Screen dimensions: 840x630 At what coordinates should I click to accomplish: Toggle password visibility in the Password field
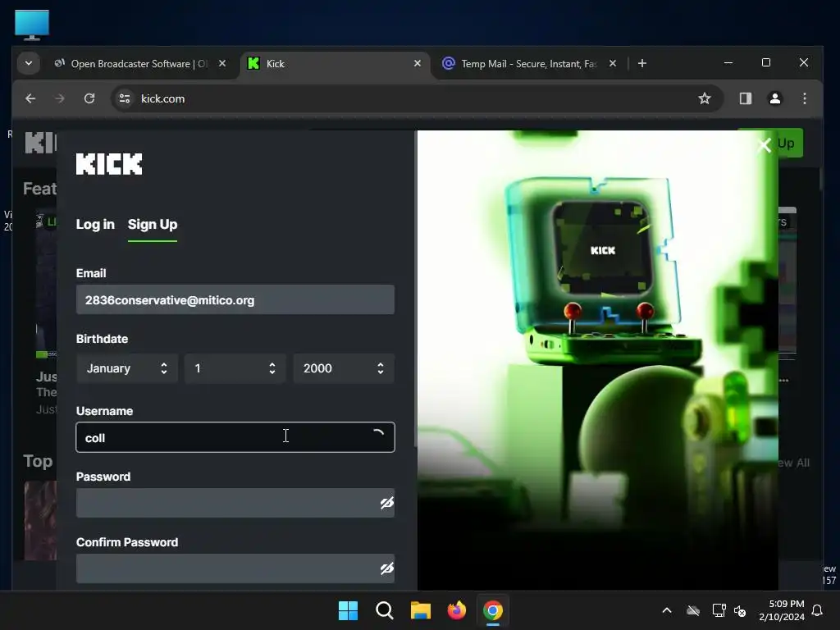pyautogui.click(x=387, y=503)
